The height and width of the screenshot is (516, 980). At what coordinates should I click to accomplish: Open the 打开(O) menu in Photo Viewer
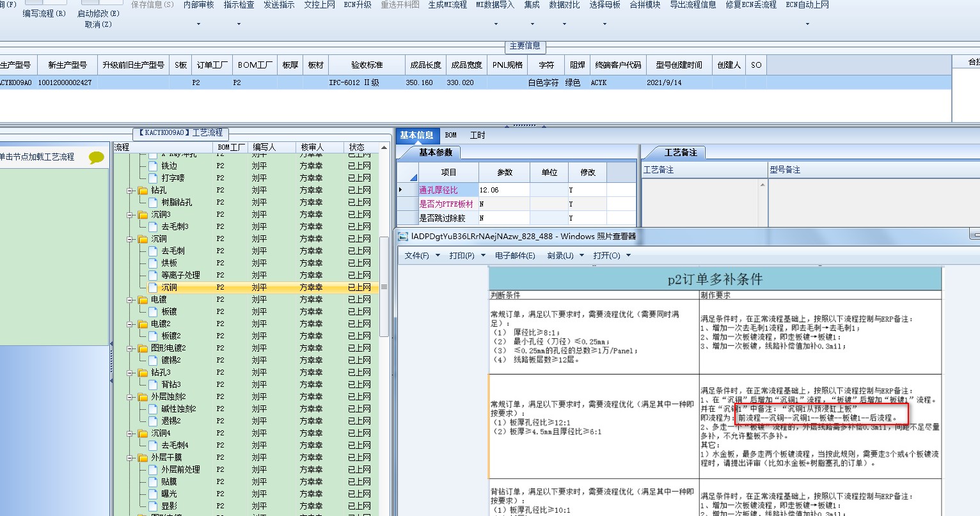612,256
